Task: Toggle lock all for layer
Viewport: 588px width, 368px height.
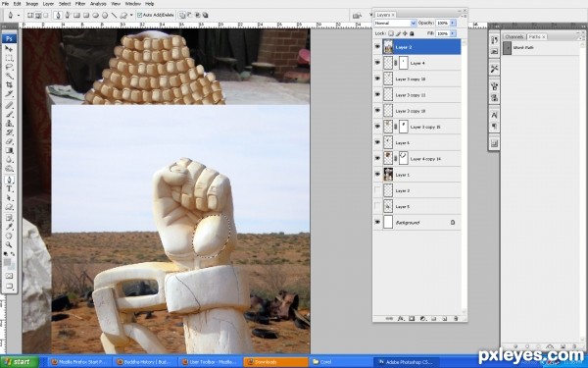Action: (412, 33)
